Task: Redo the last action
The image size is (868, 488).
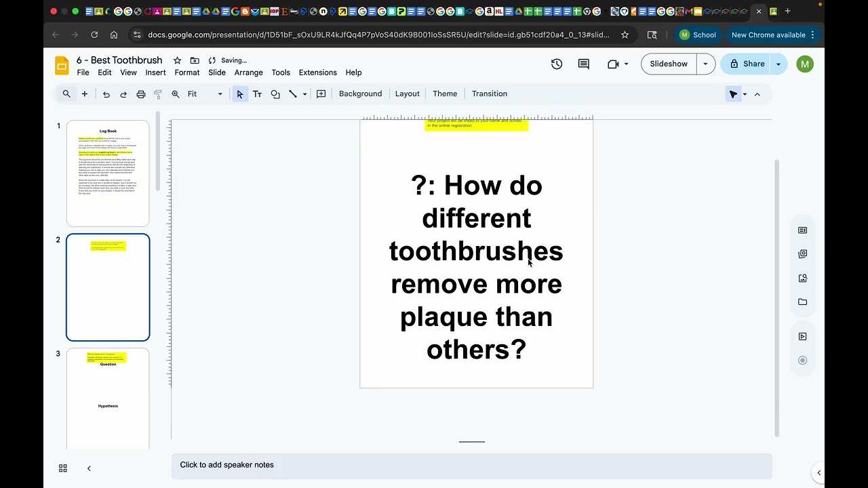Action: (x=123, y=94)
